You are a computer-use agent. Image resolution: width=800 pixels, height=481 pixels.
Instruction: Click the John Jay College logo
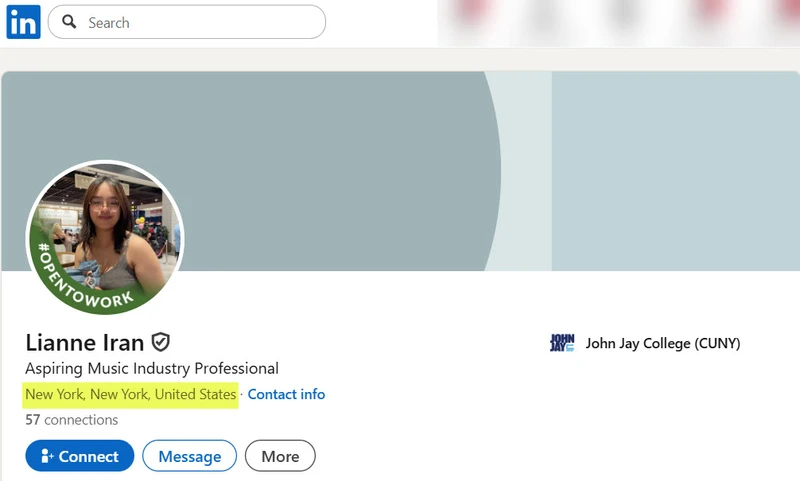[x=562, y=343]
